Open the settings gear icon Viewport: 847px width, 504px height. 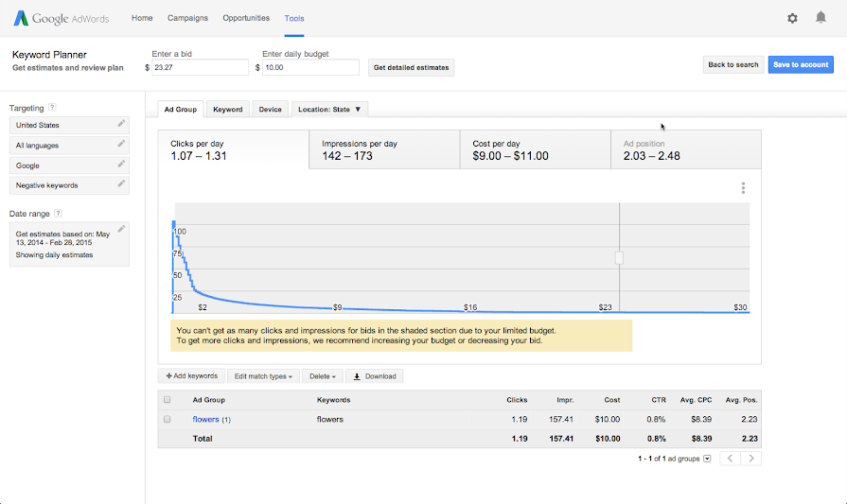pyautogui.click(x=792, y=18)
